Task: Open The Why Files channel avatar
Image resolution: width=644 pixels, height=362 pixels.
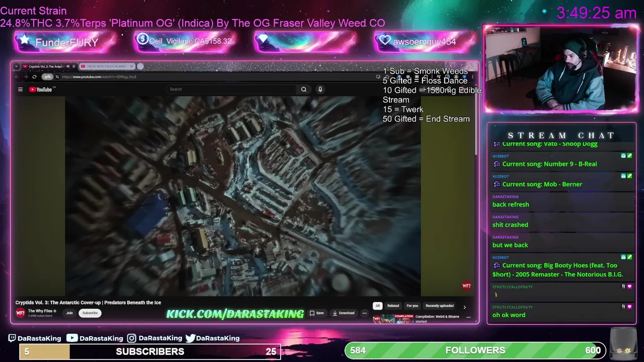Action: pos(20,313)
